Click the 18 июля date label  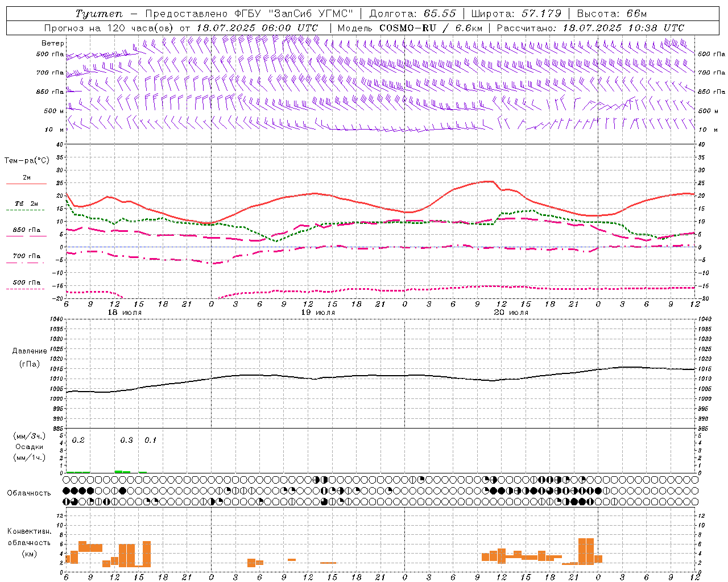point(125,313)
